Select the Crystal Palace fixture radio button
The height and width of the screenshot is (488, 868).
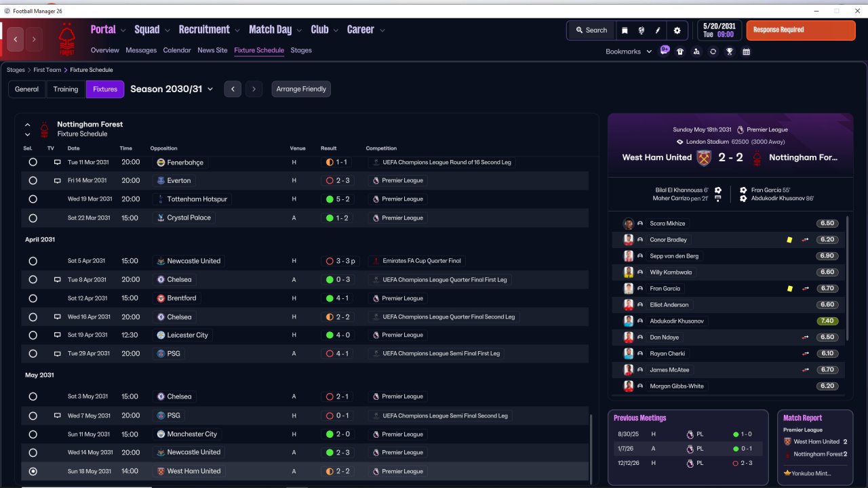[33, 218]
